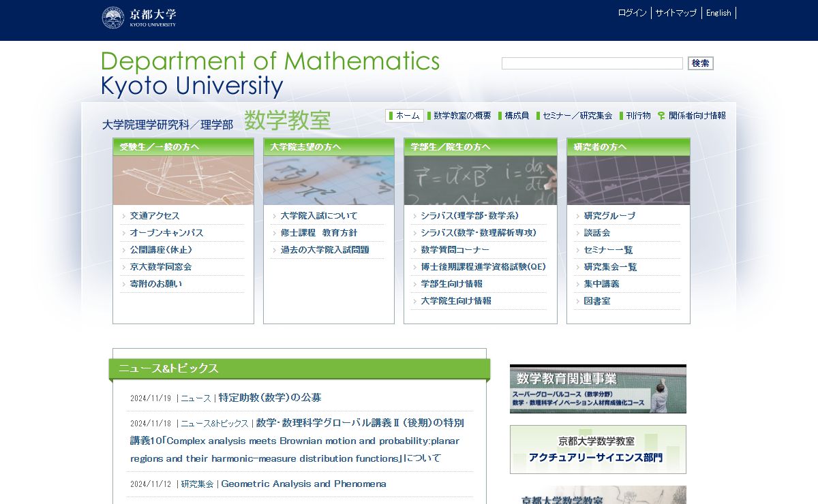
Task: Open the 談話会 link
Action: 597,233
